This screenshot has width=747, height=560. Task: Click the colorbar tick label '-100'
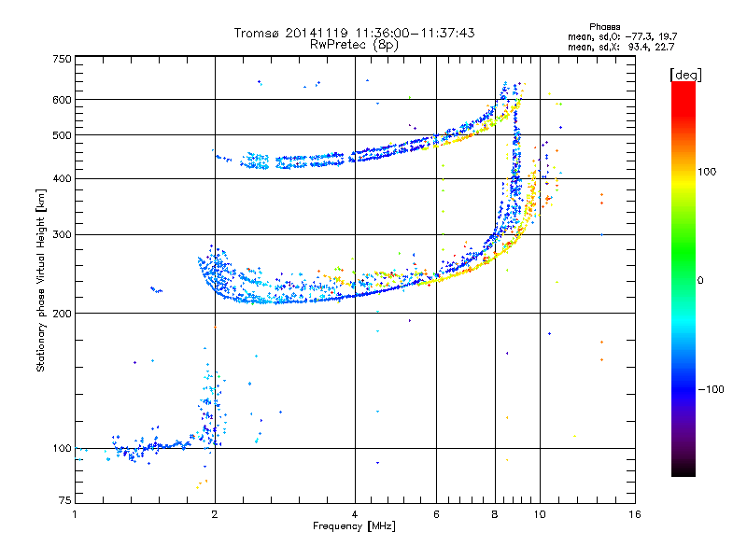point(711,389)
